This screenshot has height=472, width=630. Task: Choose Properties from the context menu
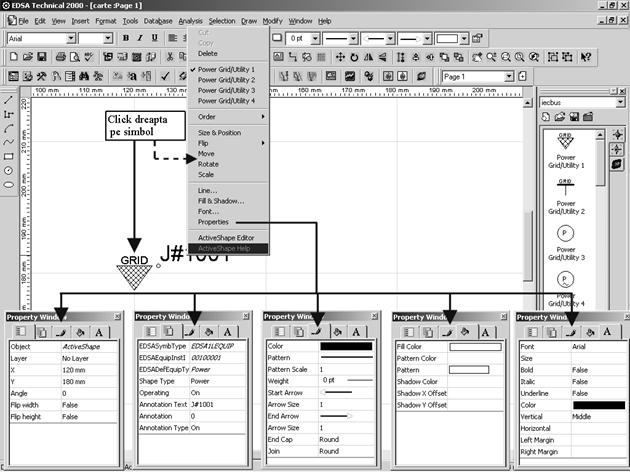pyautogui.click(x=213, y=222)
